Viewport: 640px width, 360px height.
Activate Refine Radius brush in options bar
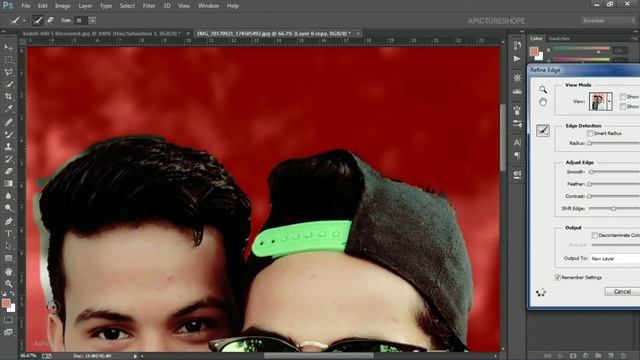38,20
